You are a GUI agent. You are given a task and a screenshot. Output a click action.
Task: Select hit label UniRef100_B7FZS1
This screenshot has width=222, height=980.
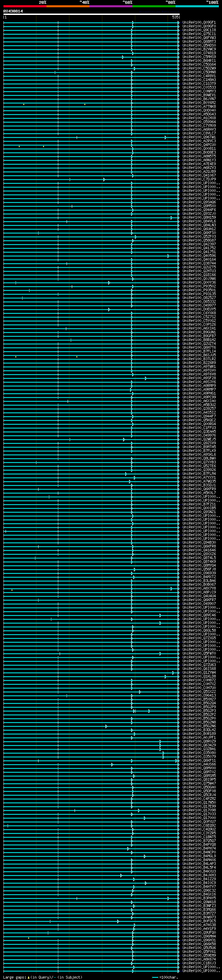(199, 504)
